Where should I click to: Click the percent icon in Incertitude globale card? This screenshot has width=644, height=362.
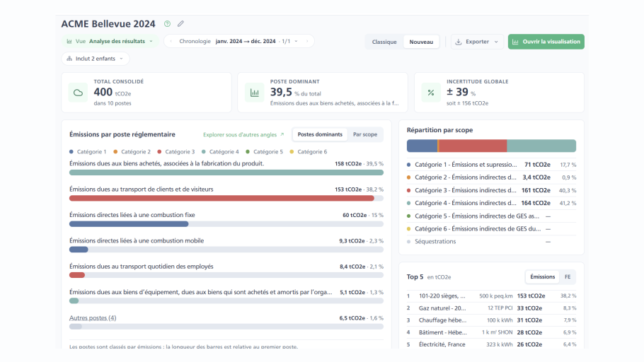[431, 93]
